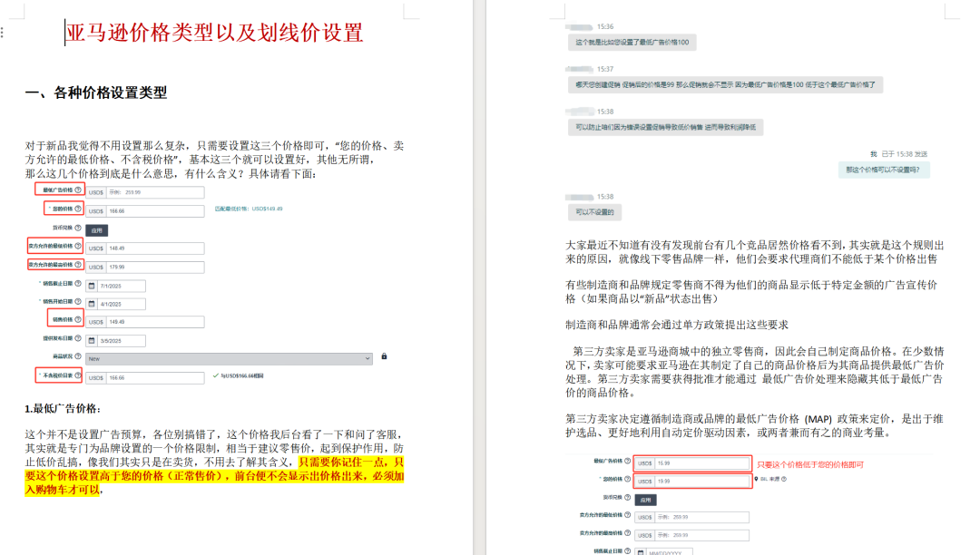Open calendar icon for 提供发布日期 3/5/2025
The width and height of the screenshot is (980, 555).
click(92, 341)
